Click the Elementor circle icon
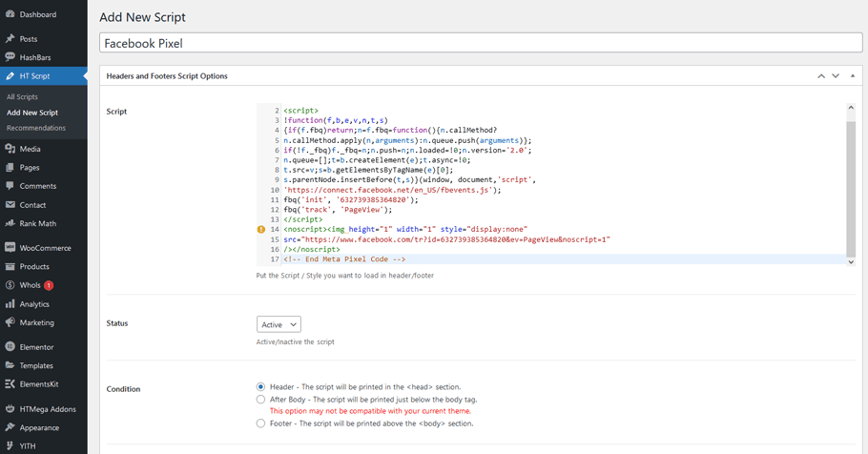The image size is (868, 454). pyautogui.click(x=10, y=346)
